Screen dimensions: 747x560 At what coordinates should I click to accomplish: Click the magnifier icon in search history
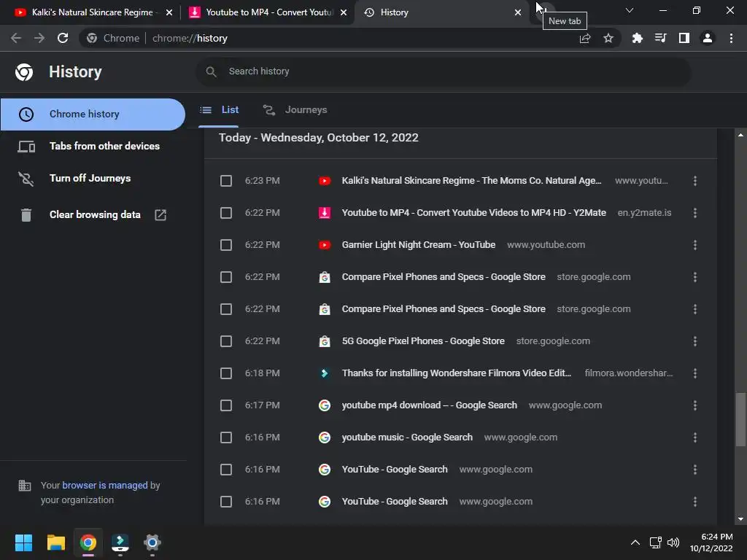point(211,71)
